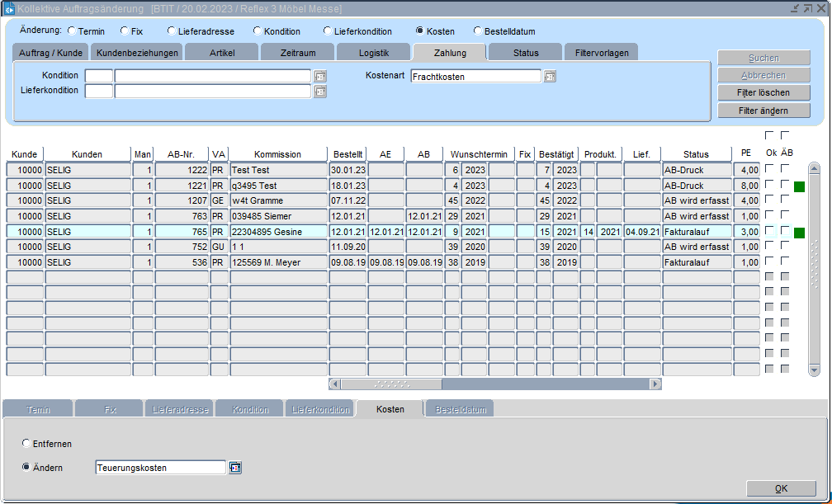Open the Artikel filter tab
The image size is (832, 504).
[221, 53]
